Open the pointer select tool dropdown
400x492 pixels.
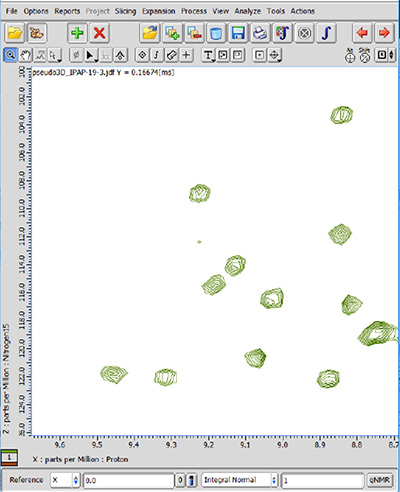pos(54,55)
